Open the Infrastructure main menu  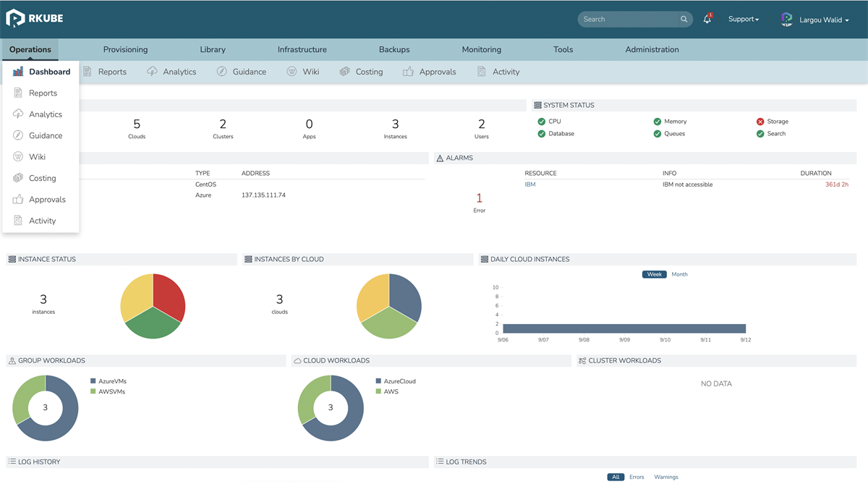(302, 49)
